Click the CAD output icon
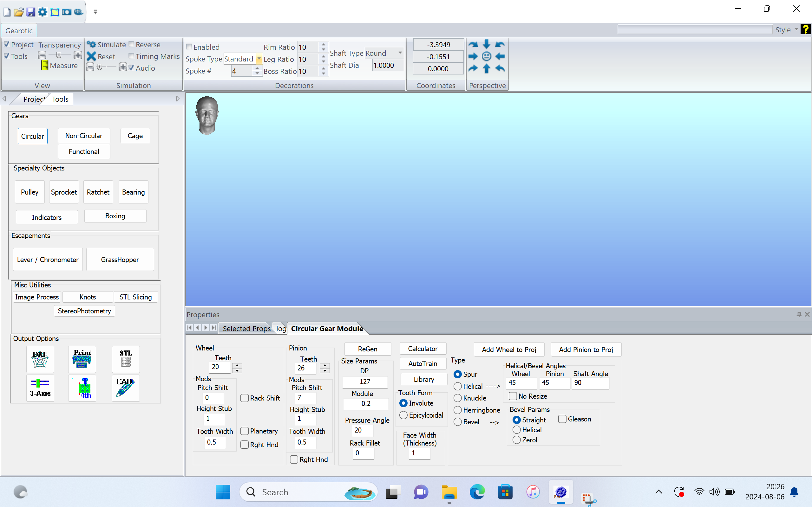812x507 pixels. pyautogui.click(x=126, y=388)
